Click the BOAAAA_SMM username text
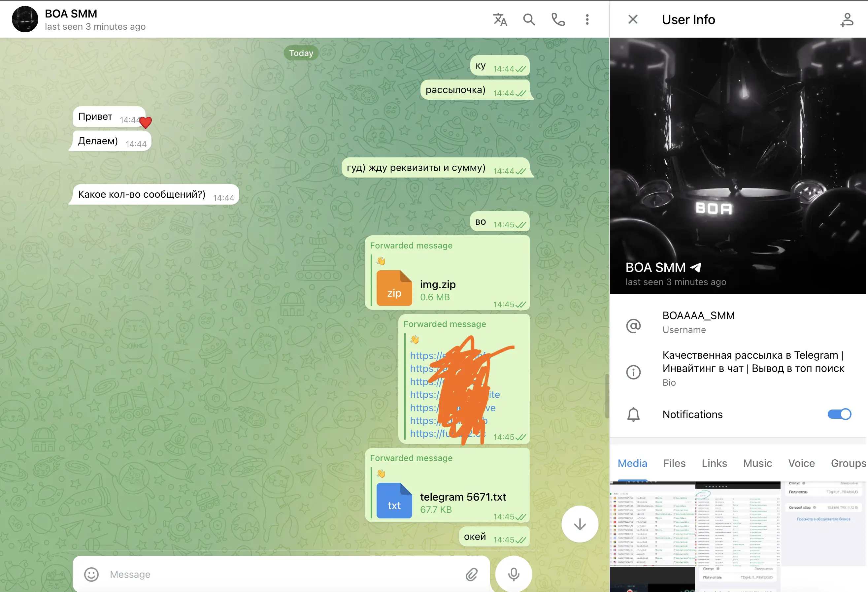This screenshot has width=868, height=592. [698, 315]
